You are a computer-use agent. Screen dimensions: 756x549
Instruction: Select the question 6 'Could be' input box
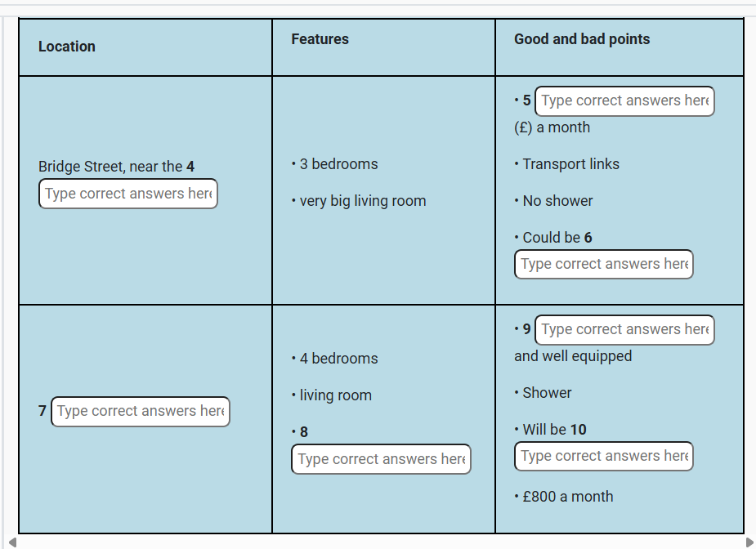click(x=604, y=264)
